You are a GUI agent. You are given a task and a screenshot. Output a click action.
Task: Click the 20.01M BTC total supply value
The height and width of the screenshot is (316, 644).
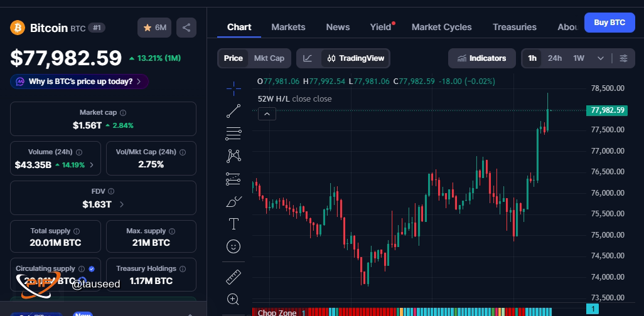(55, 243)
